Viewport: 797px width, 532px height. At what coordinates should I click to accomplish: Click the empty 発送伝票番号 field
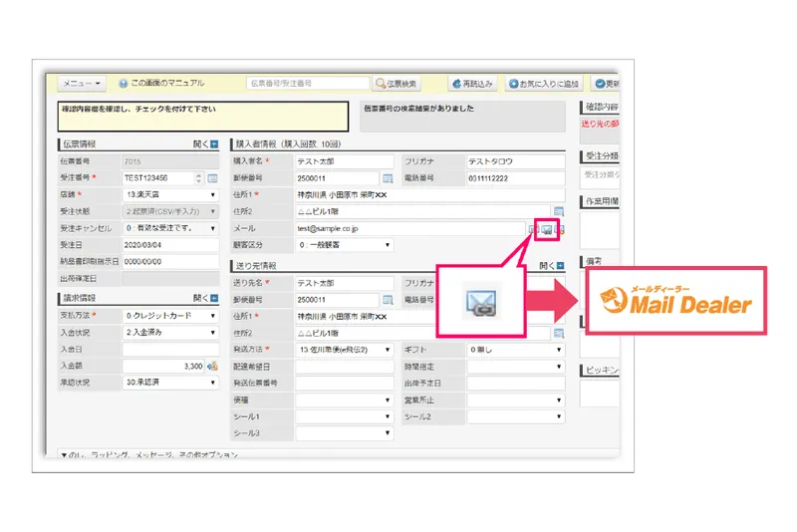point(344,384)
